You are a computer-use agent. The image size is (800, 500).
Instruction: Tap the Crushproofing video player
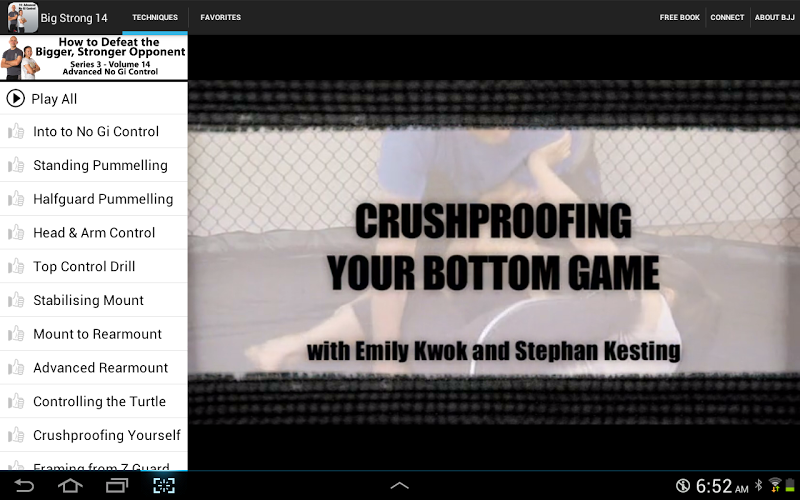(x=494, y=252)
